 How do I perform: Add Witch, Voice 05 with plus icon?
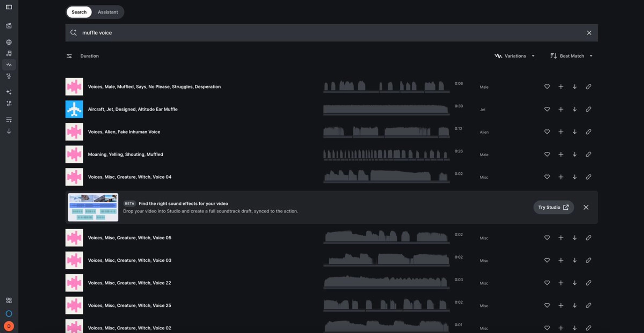point(561,238)
